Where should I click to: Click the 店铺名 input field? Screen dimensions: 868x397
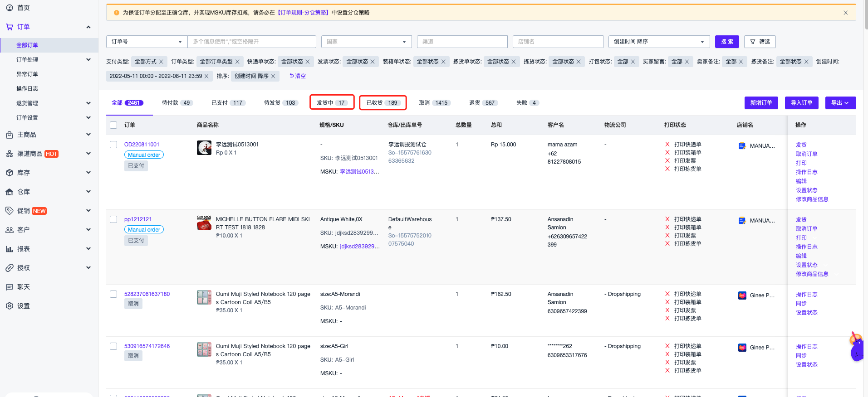point(558,42)
